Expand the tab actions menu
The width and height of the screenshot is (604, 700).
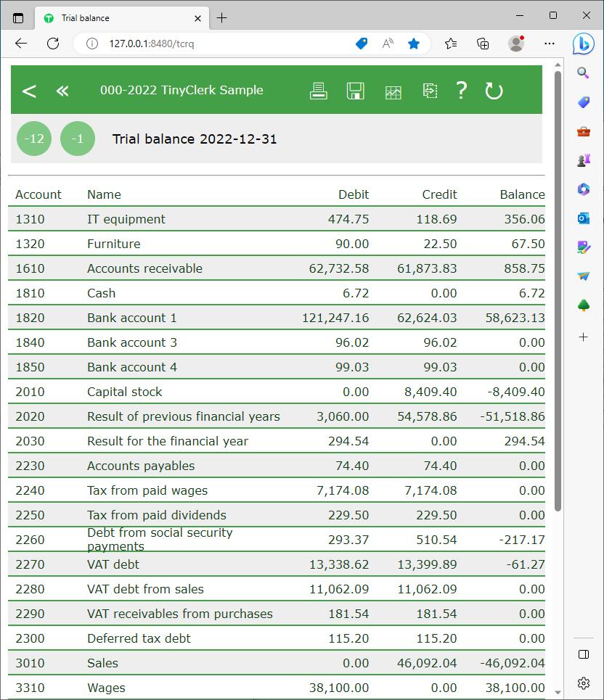18,17
